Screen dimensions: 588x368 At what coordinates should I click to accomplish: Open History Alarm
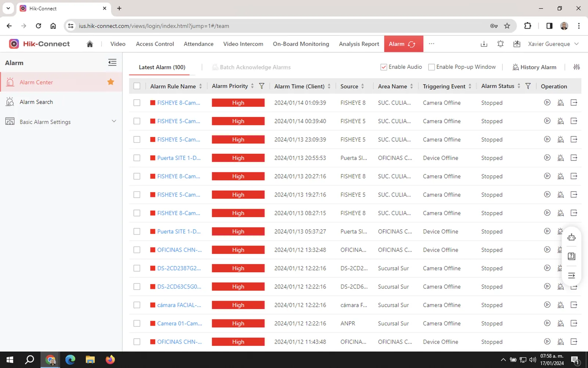pos(534,67)
